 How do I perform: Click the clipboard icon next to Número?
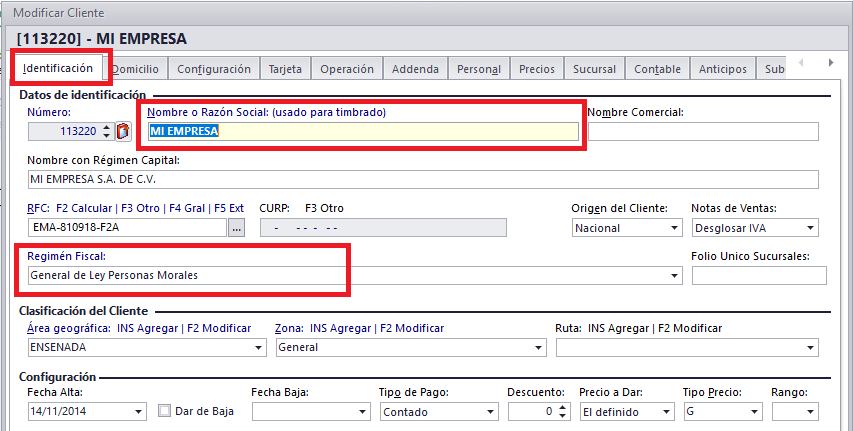click(x=123, y=131)
